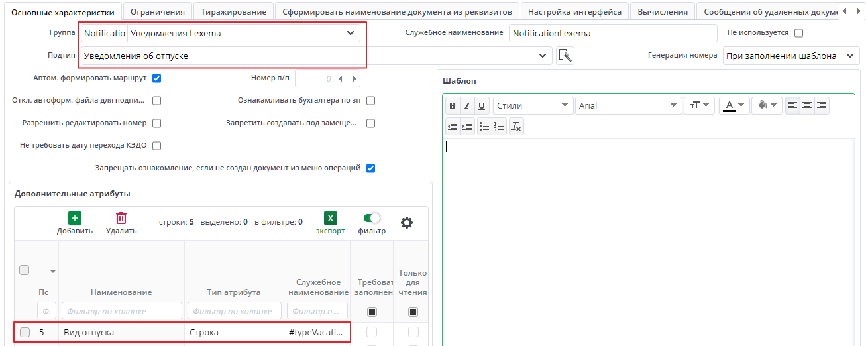Select all rows via header checkbox
The width and height of the screenshot is (868, 346).
pyautogui.click(x=25, y=270)
